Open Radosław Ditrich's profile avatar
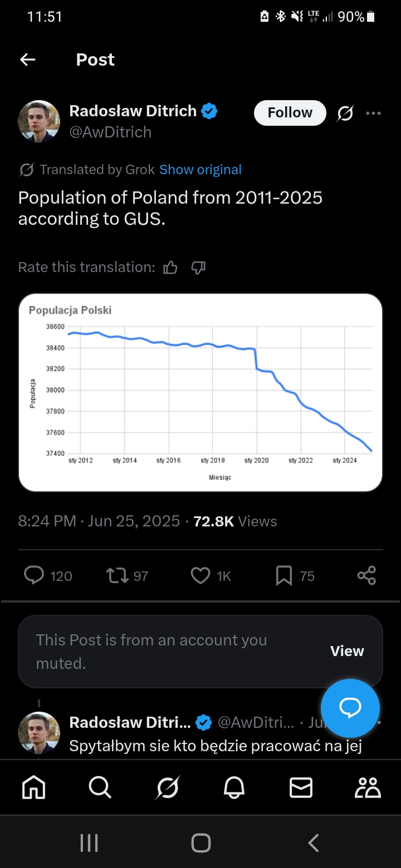The height and width of the screenshot is (868, 401). (x=39, y=121)
